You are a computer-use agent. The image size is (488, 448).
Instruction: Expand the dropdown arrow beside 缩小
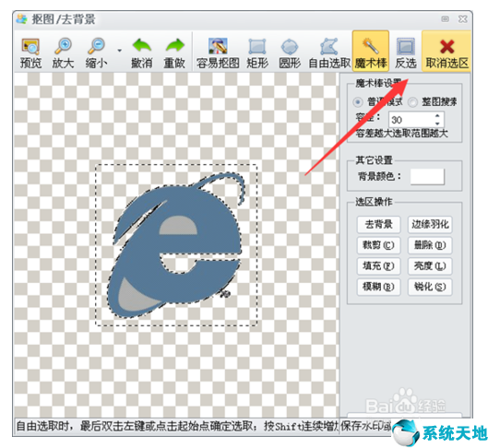pos(120,51)
